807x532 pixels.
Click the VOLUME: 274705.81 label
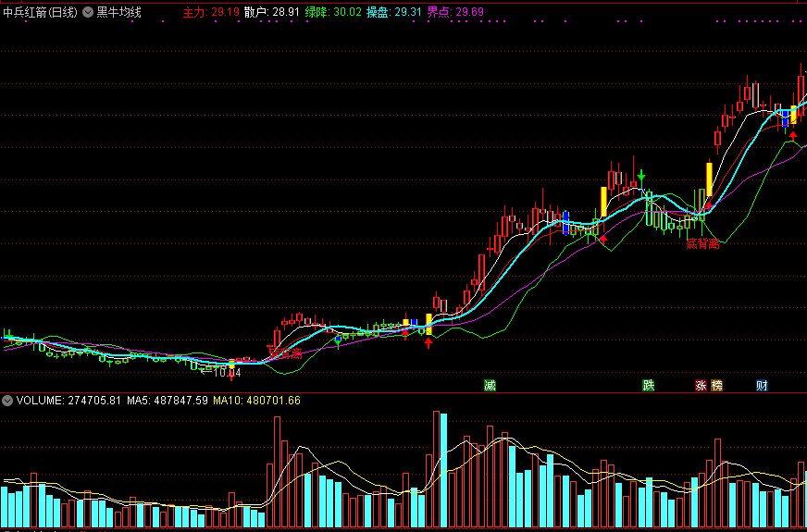click(x=68, y=401)
